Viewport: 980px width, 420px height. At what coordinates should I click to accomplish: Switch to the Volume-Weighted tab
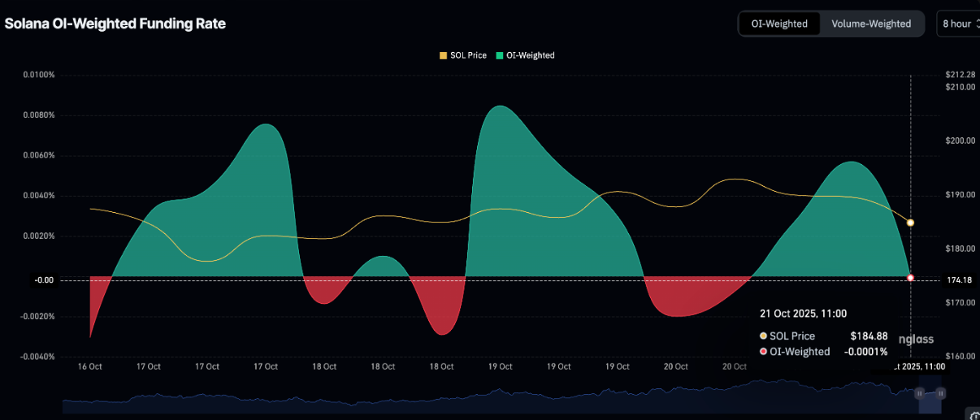click(x=871, y=24)
